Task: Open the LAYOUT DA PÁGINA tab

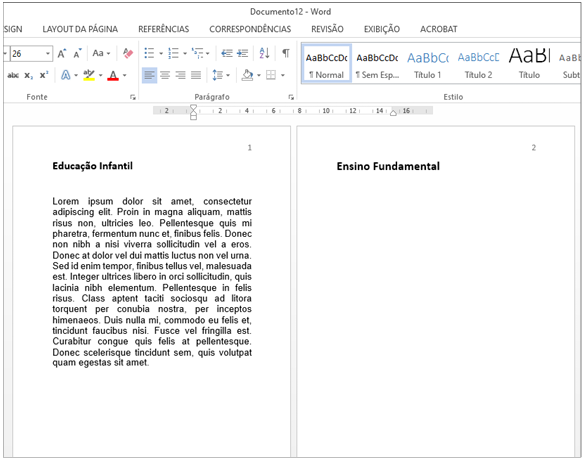Action: 80,29
